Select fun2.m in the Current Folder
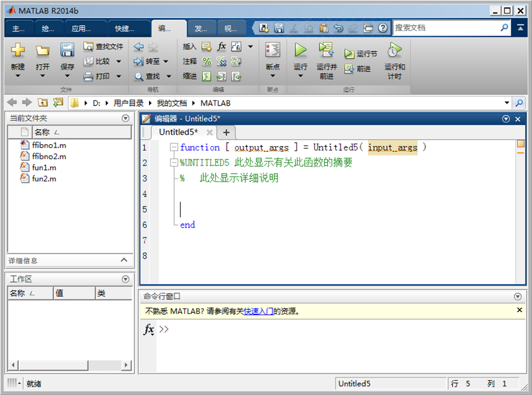Image resolution: width=532 pixels, height=395 pixels. point(44,179)
